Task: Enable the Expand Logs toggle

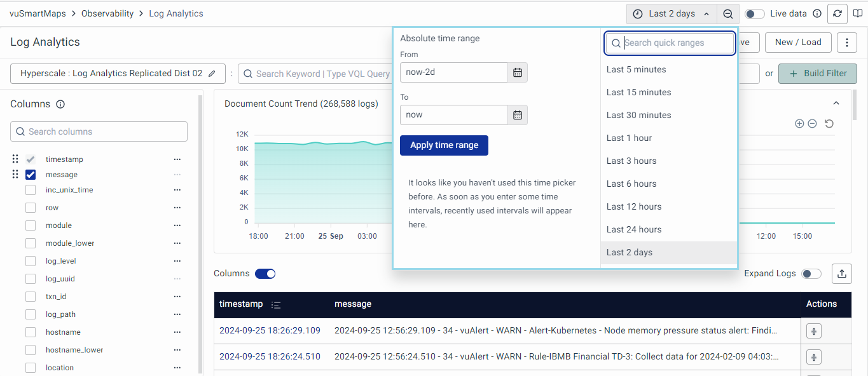Action: 811,274
